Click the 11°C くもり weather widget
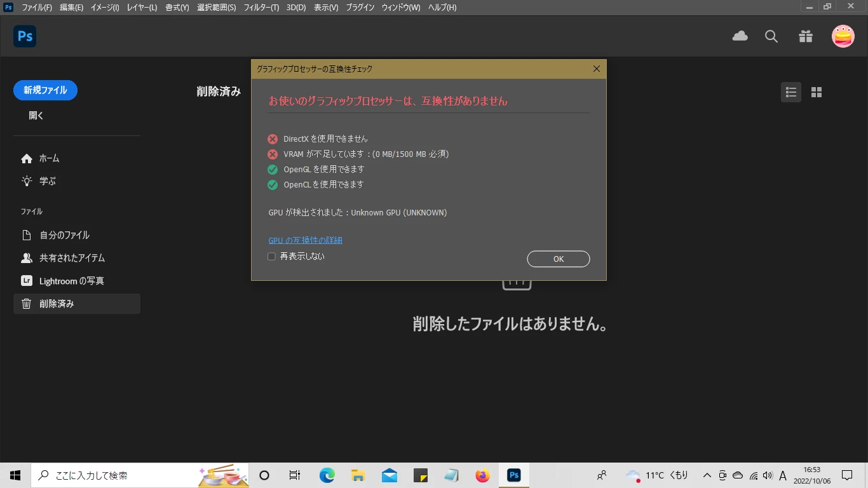The height and width of the screenshot is (488, 868). [x=657, y=475]
